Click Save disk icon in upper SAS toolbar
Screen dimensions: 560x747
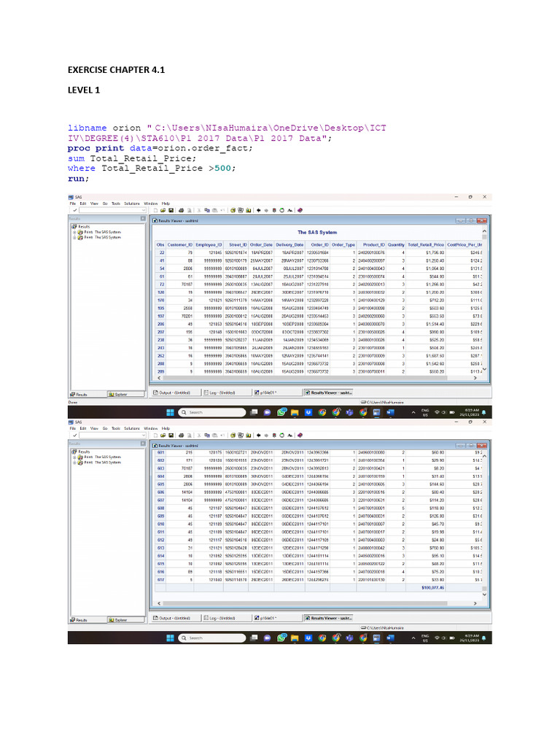coord(171,210)
